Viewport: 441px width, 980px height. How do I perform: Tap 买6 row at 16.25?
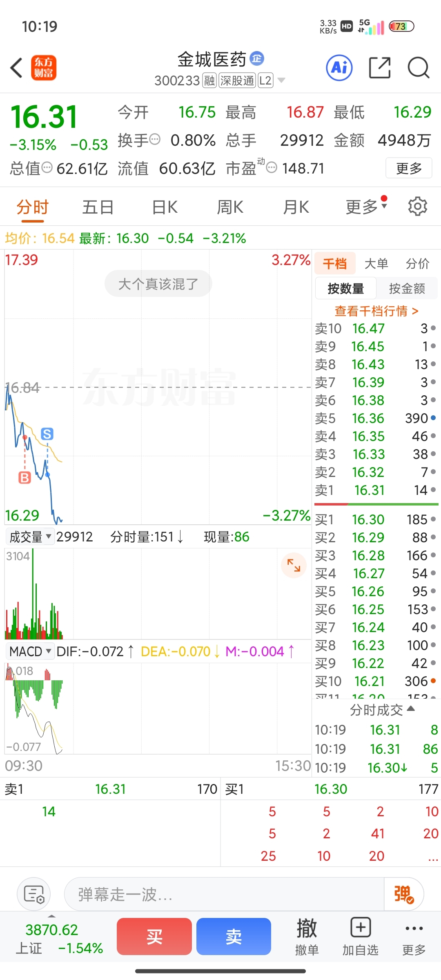point(376,609)
